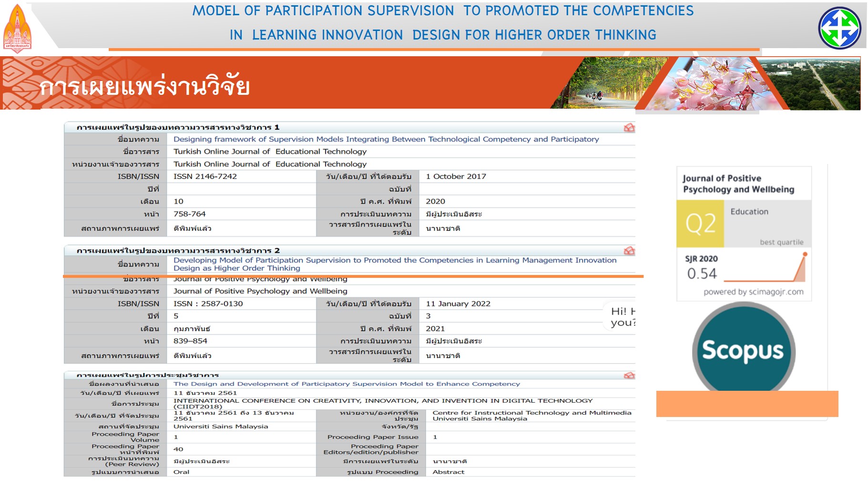Click the month value 'กุมภาพันธ์'
The width and height of the screenshot is (868, 488).
pos(192,328)
